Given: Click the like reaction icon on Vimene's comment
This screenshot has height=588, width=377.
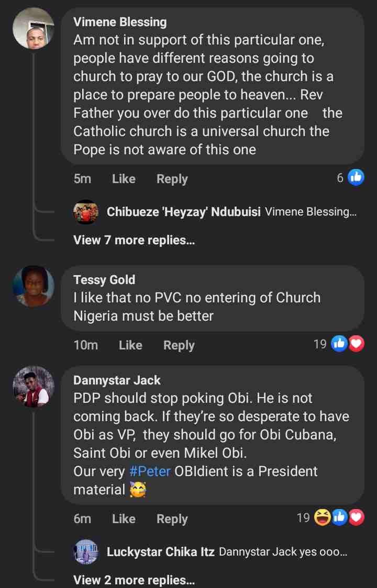Looking at the screenshot, I should pos(356,178).
